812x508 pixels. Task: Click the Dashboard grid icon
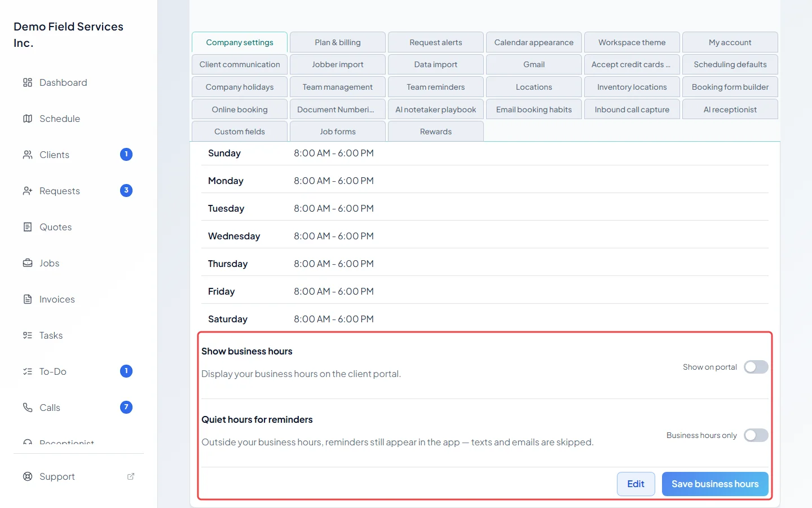tap(28, 82)
